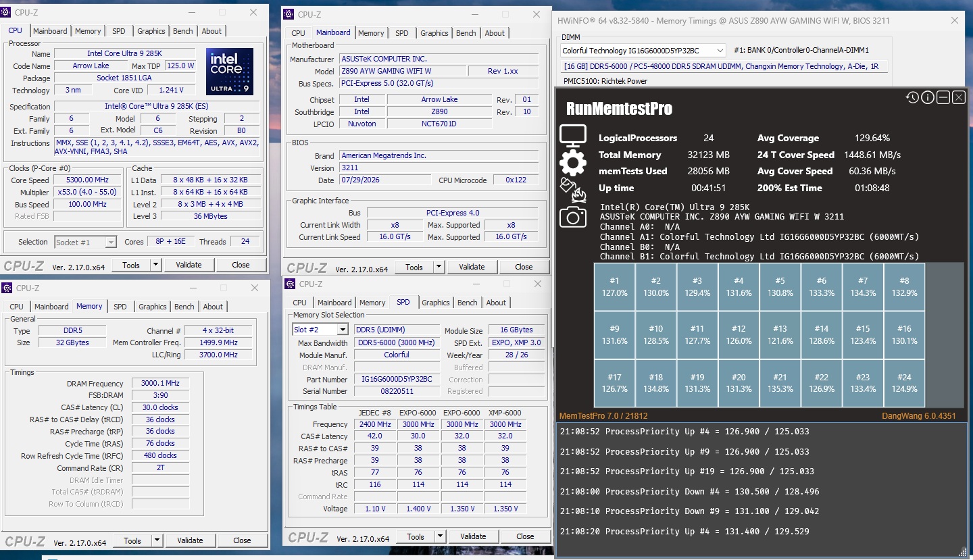Click log line ProcessPriority Down #9
The image size is (973, 560).
[689, 511]
